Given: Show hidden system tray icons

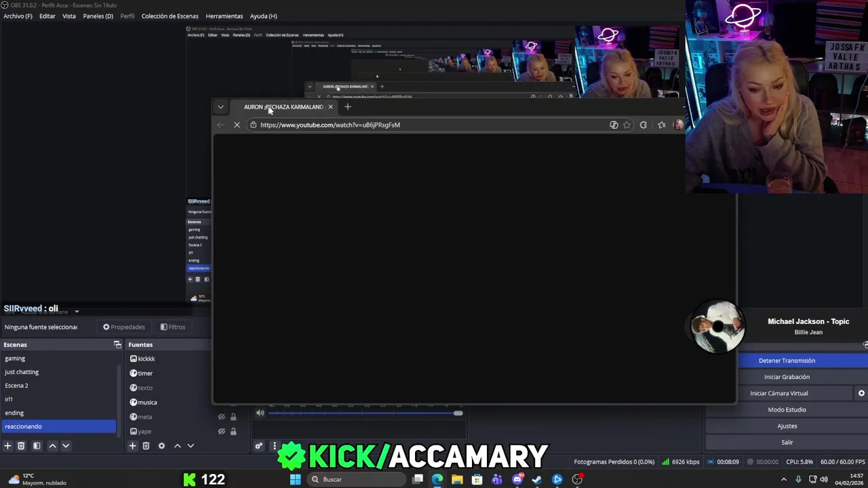Looking at the screenshot, I should pyautogui.click(x=784, y=479).
